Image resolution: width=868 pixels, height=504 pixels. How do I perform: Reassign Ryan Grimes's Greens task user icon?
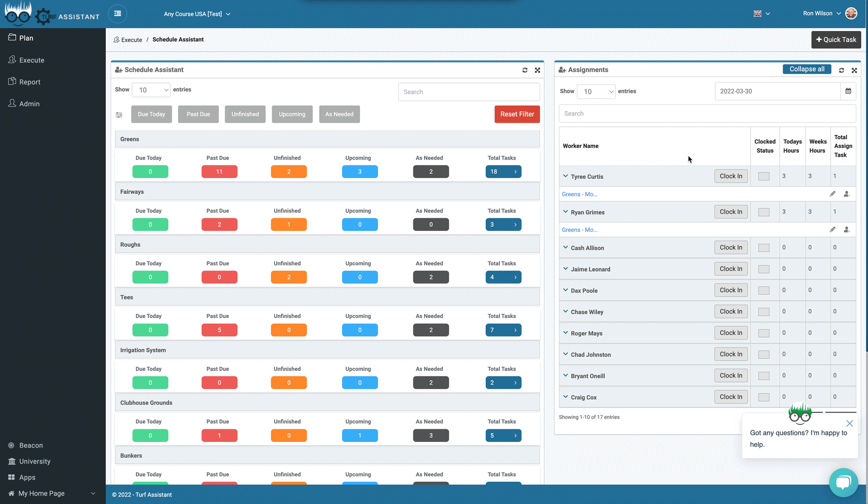(x=847, y=230)
